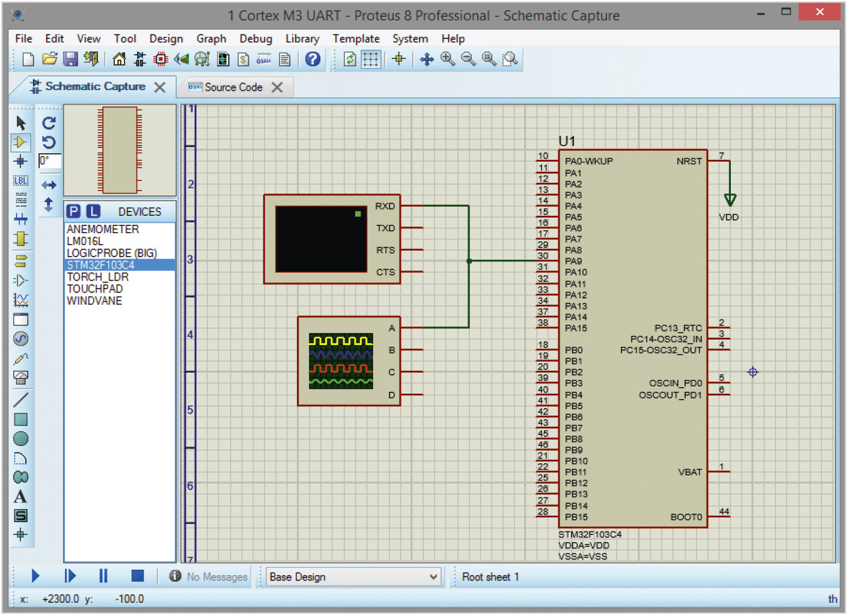Click the rotation angle field showing 0°
The image size is (848, 616).
[x=49, y=161]
